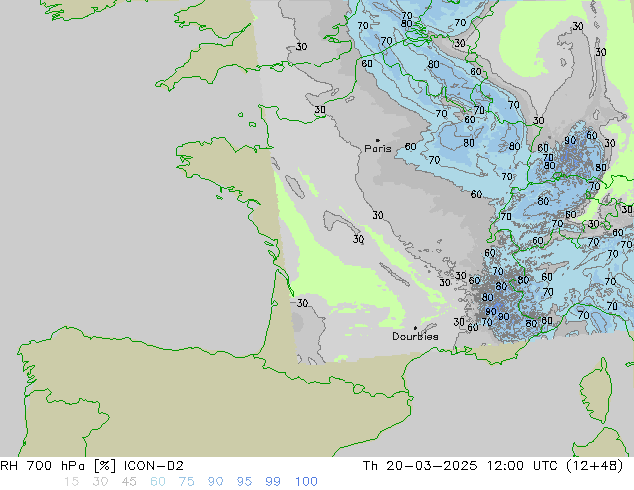Click legend value 30 in color scale

(x=100, y=482)
